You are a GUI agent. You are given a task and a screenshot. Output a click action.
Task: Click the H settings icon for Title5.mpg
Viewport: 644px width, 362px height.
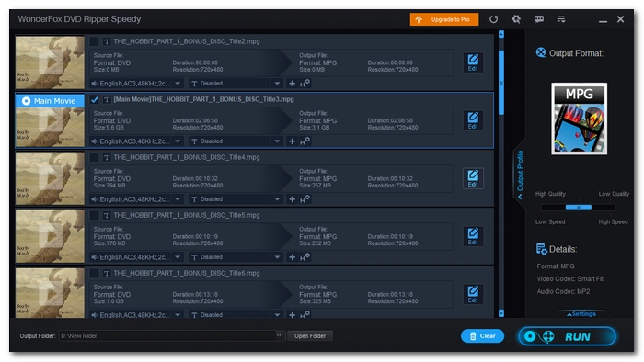(305, 257)
